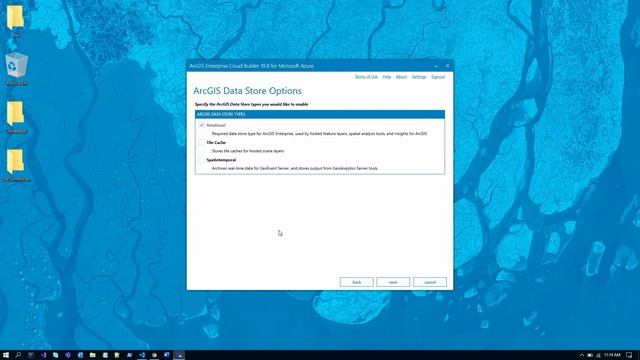Screen dimensions: 640x360
Task: Click the battery icon in system tray
Action: (x=590, y=355)
